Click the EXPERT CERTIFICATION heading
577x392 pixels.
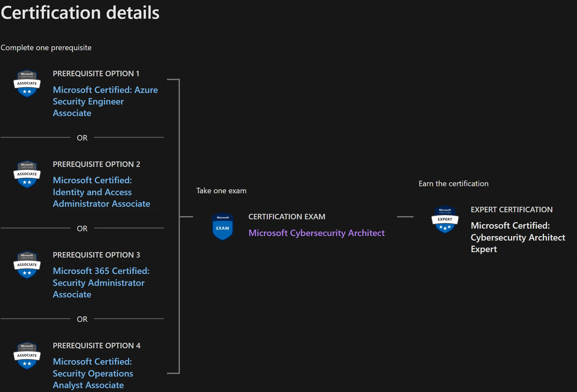[512, 209]
